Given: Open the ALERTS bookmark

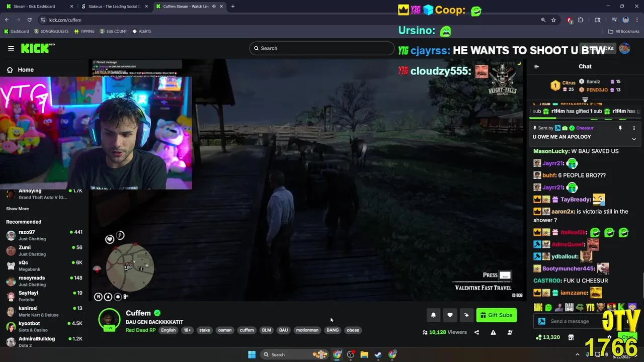Looking at the screenshot, I should (142, 31).
